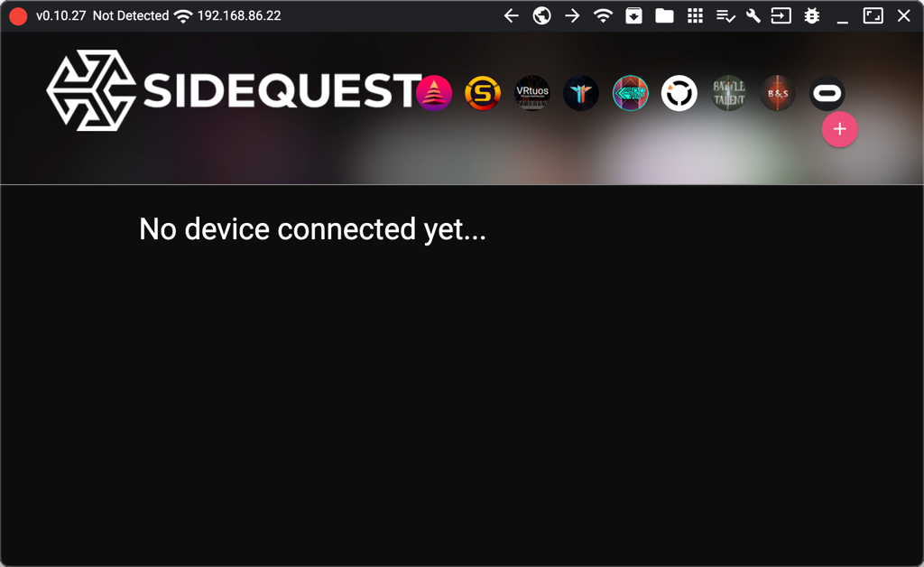Screen dimensions: 924x567
Task: Open the folder file manager icon
Action: coord(664,16)
